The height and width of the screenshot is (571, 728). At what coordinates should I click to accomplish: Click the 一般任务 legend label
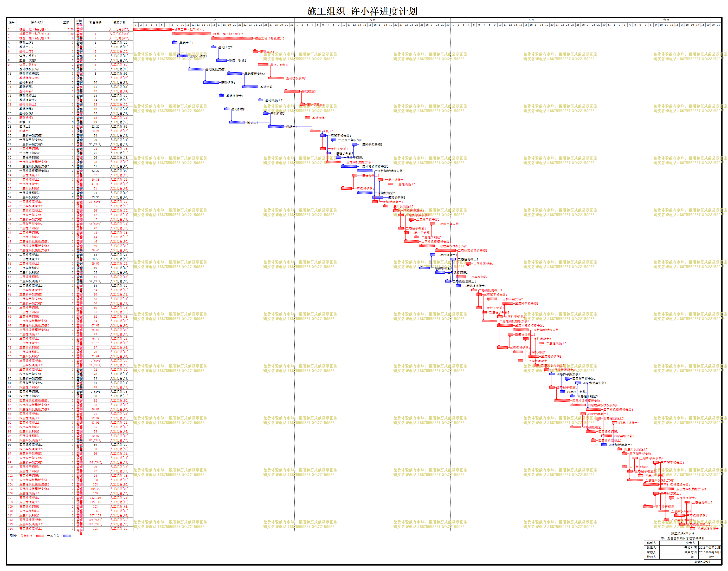point(53,536)
